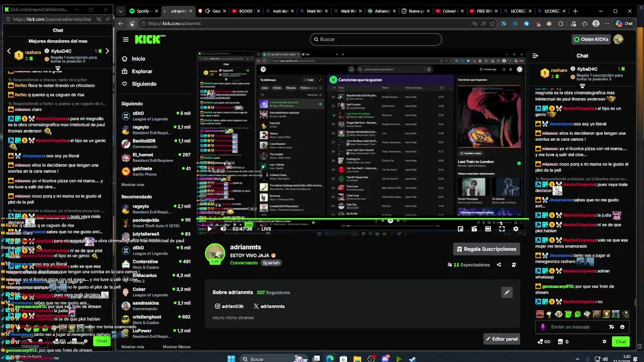Enable picture-in-picture mode in player
The width and height of the screenshot is (644, 362).
click(460, 229)
